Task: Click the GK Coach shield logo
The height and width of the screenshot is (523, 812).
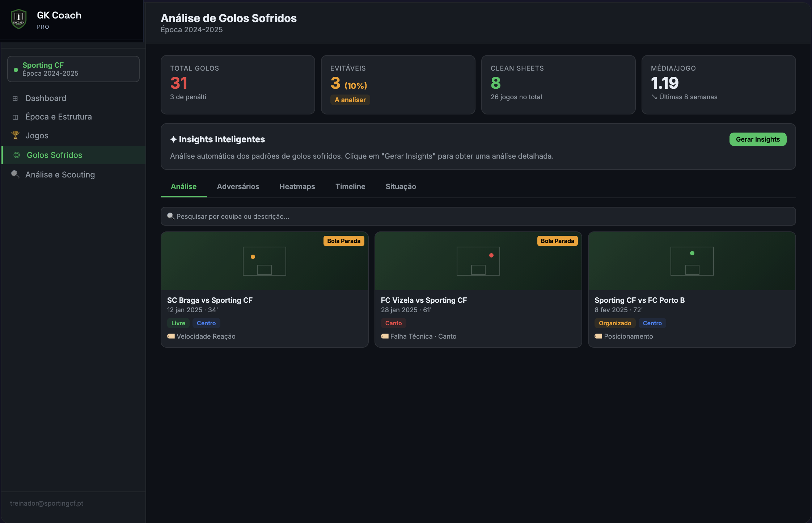Action: 18,19
